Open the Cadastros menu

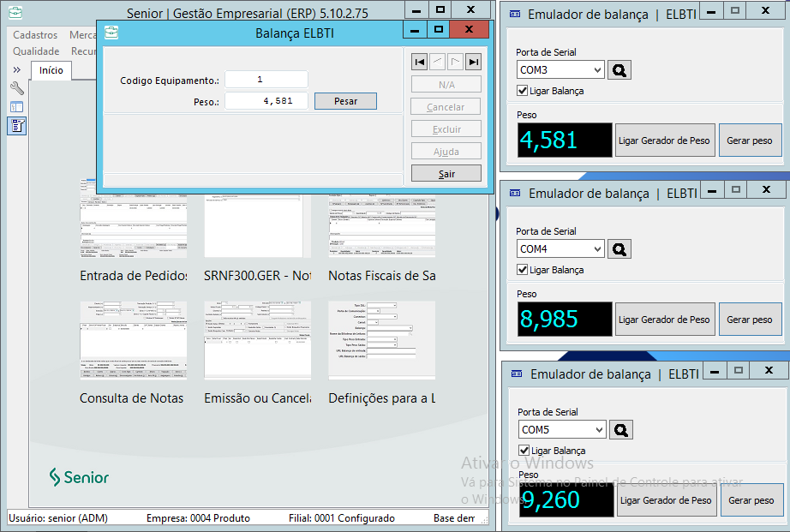[x=35, y=35]
